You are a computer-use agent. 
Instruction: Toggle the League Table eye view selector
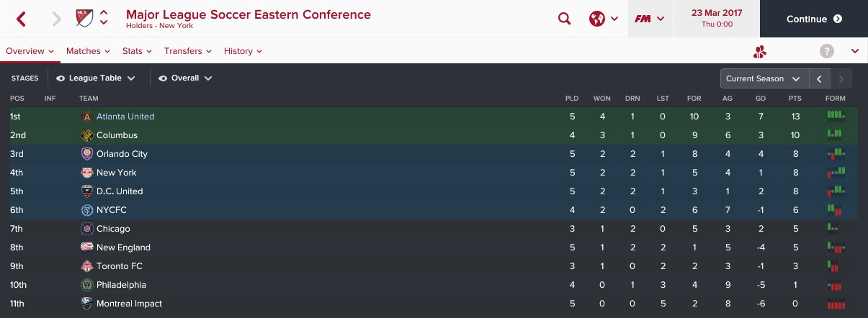[x=96, y=78]
